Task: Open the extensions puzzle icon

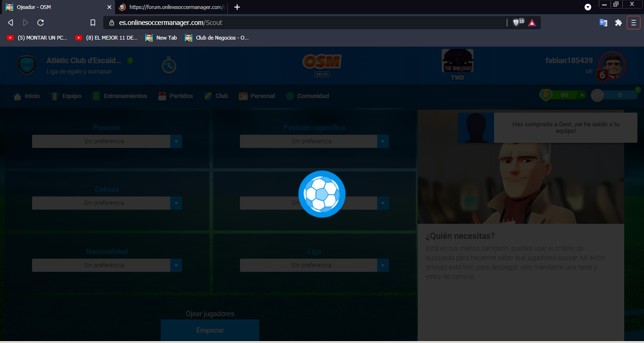Action: point(619,23)
